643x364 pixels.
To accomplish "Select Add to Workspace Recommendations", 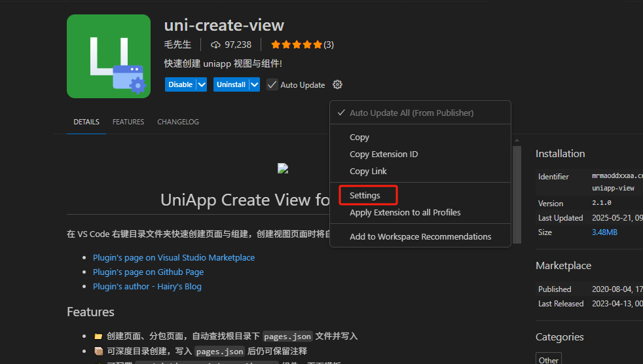I will tap(420, 236).
